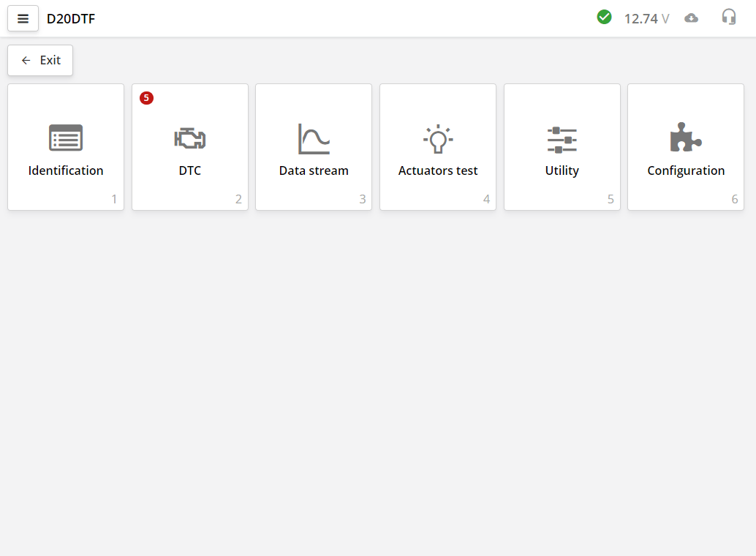Screen dimensions: 756x556
Task: Select the DTC engine fault icon
Action: click(x=190, y=138)
